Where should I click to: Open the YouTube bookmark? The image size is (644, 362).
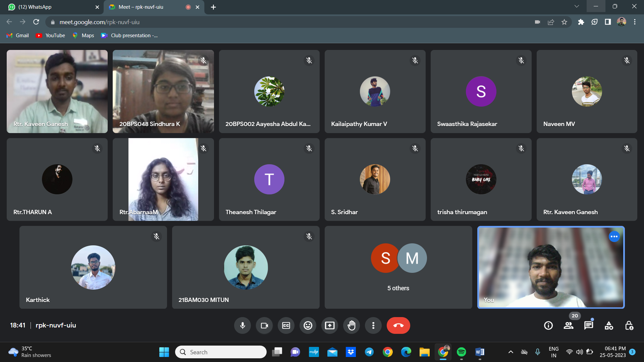pyautogui.click(x=51, y=36)
